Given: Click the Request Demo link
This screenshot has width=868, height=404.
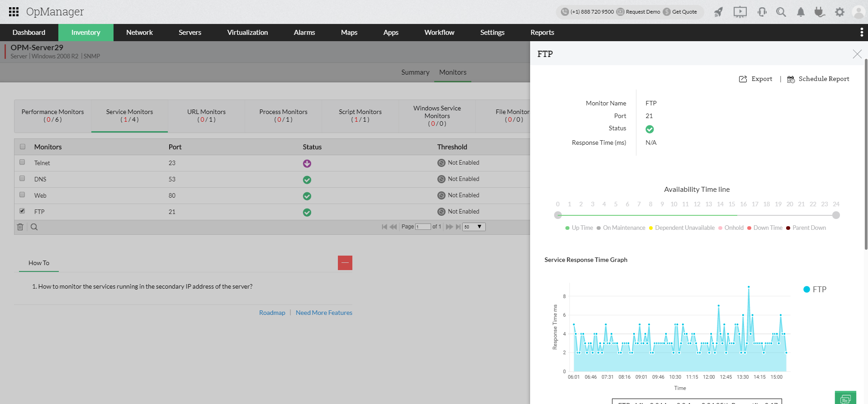Looking at the screenshot, I should click(x=638, y=12).
